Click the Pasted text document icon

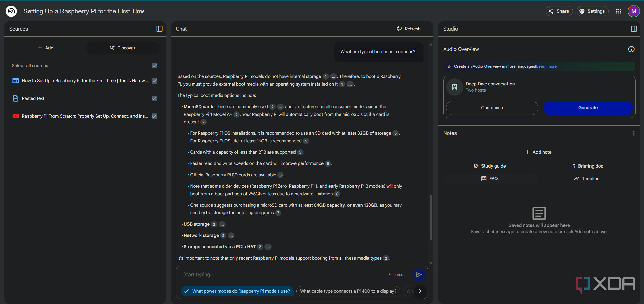[16, 98]
